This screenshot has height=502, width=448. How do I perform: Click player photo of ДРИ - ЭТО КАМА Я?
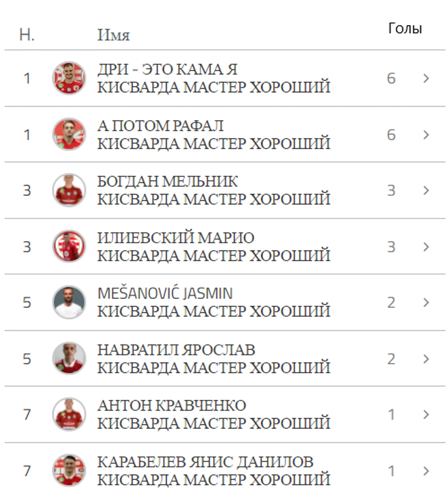pyautogui.click(x=69, y=78)
